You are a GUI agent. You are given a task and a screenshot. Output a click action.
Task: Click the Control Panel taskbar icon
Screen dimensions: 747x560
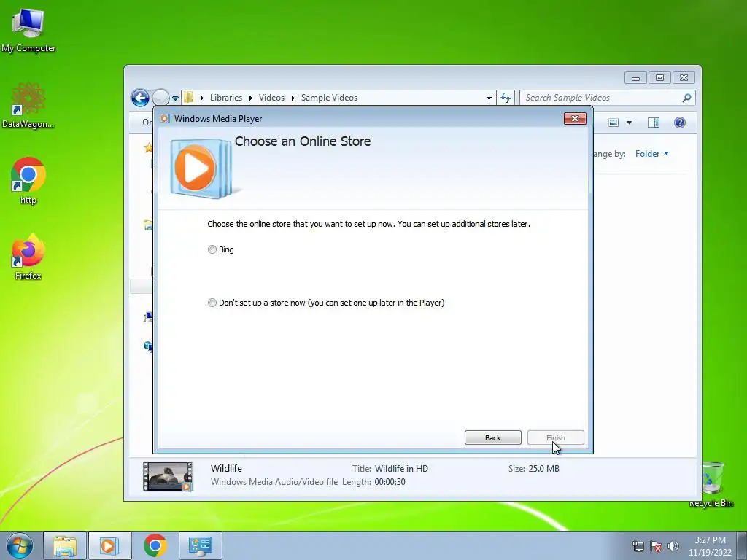tap(200, 545)
